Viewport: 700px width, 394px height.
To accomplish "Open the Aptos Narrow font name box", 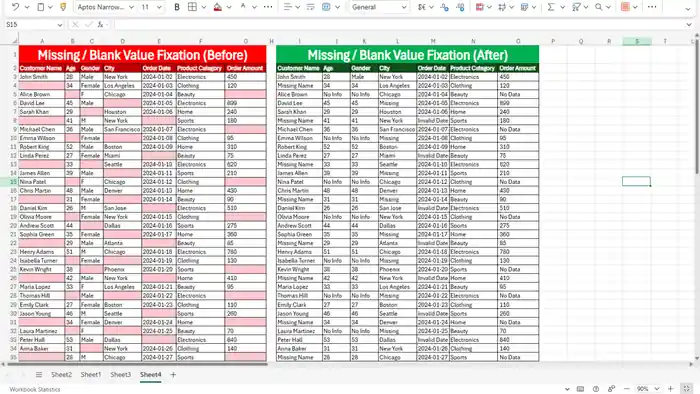I will pyautogui.click(x=105, y=7).
